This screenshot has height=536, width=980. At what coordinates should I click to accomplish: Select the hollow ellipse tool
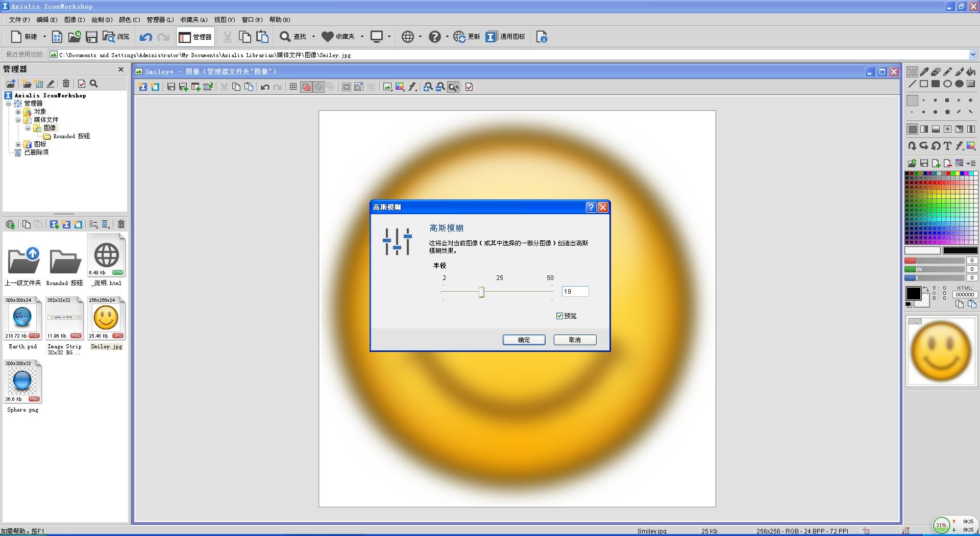(947, 84)
